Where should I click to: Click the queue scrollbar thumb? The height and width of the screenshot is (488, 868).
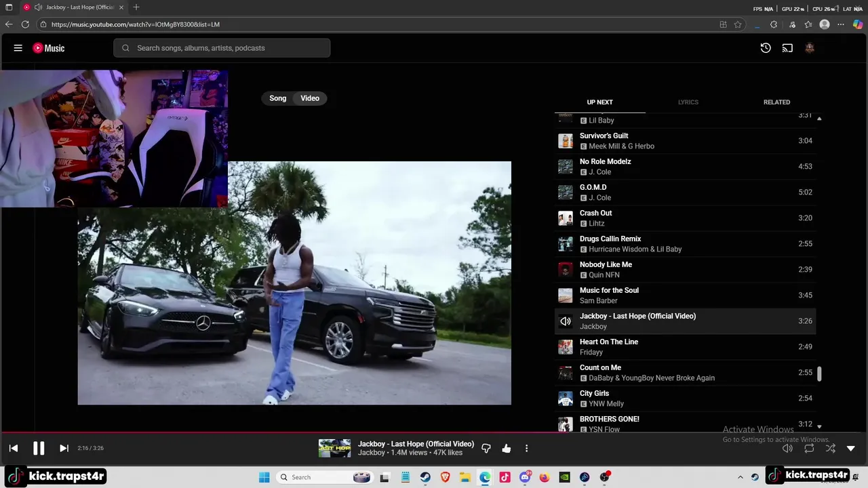819,374
